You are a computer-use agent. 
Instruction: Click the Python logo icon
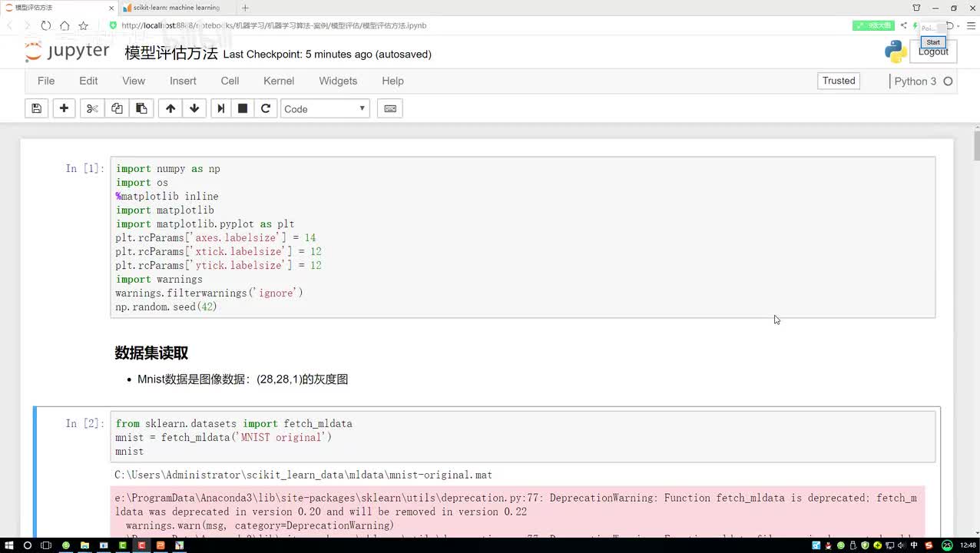(x=896, y=51)
